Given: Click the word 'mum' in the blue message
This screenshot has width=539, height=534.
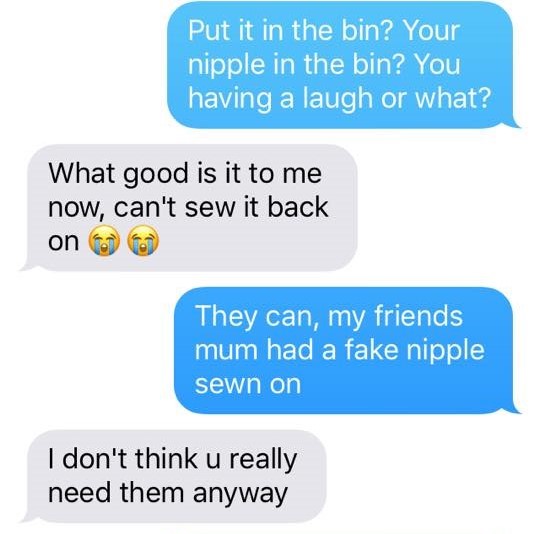Looking at the screenshot, I should [226, 351].
